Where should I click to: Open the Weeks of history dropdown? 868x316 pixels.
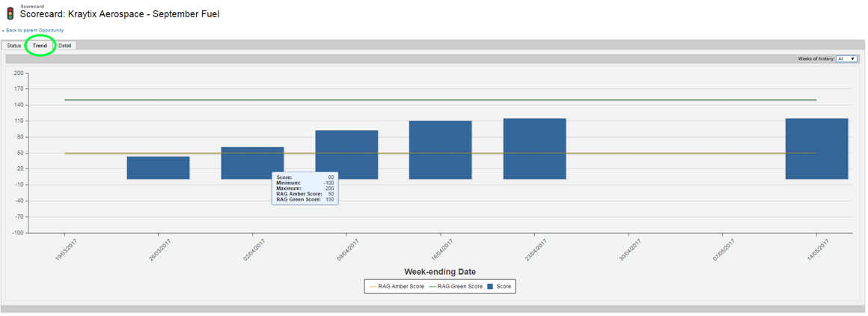[846, 58]
